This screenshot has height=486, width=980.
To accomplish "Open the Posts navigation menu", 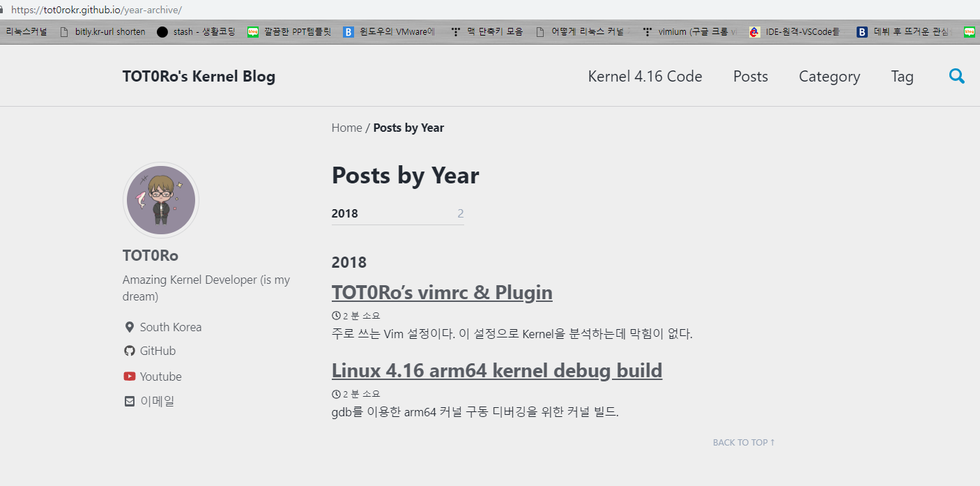I will click(x=750, y=76).
